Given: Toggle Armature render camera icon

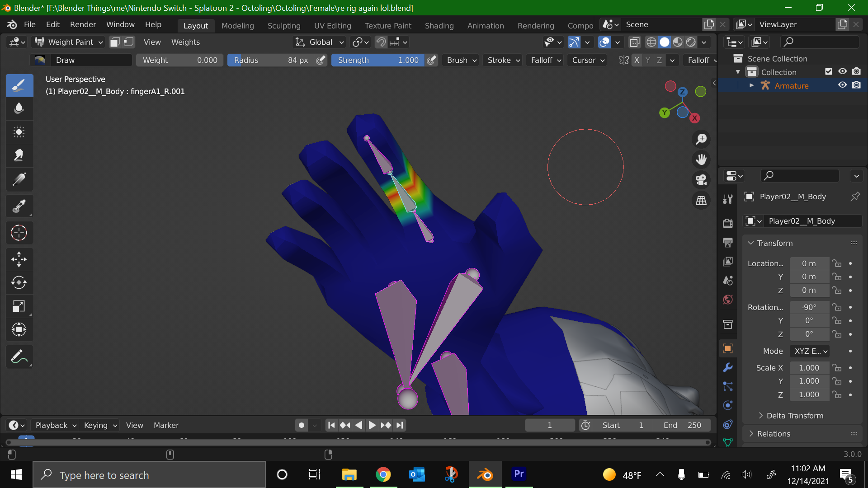Looking at the screenshot, I should pos(856,85).
